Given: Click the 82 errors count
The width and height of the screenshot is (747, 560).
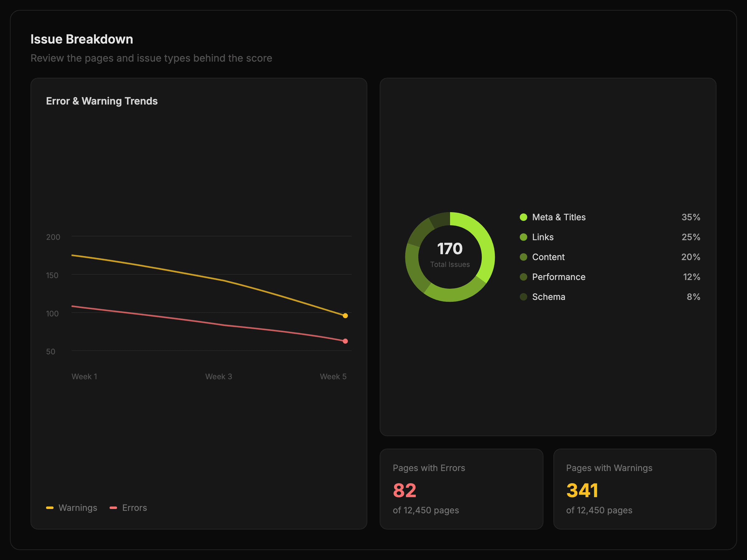Looking at the screenshot, I should pyautogui.click(x=405, y=490).
